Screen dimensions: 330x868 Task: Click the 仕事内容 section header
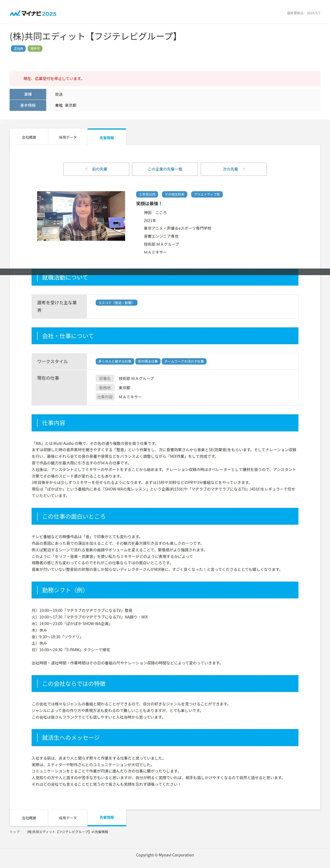pyautogui.click(x=165, y=423)
